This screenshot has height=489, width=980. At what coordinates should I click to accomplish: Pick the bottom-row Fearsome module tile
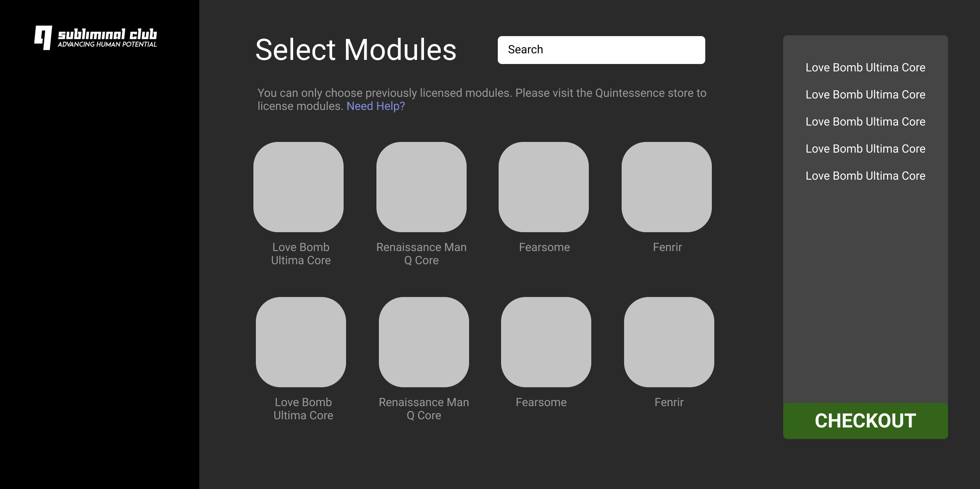[x=546, y=342]
